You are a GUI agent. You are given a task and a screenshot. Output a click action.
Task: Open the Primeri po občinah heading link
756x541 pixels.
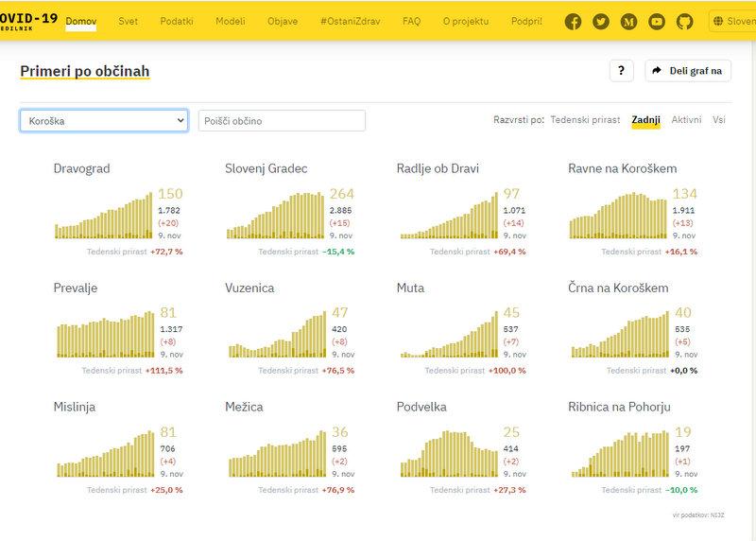[84, 71]
